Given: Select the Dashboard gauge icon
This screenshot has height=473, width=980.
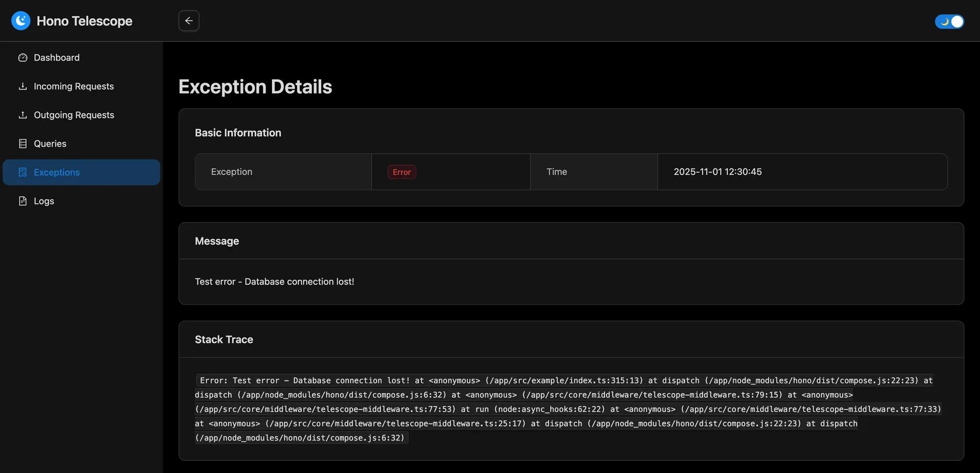Looking at the screenshot, I should pyautogui.click(x=22, y=57).
